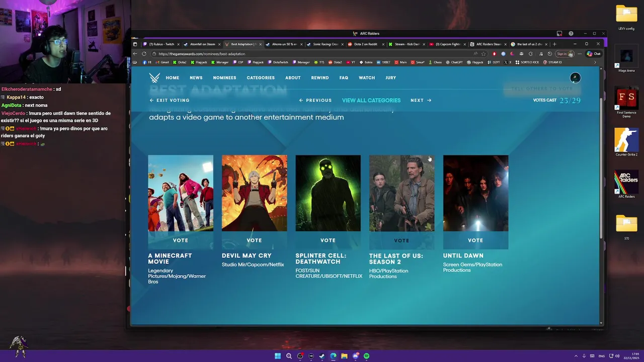
Task: Open Counter-Strike 2 desktop shortcut
Action: point(626,142)
